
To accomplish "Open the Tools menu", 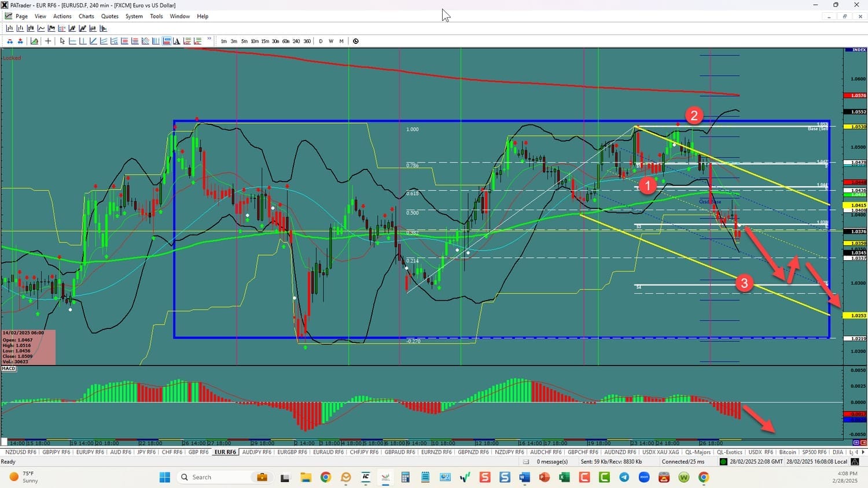I will (x=156, y=16).
